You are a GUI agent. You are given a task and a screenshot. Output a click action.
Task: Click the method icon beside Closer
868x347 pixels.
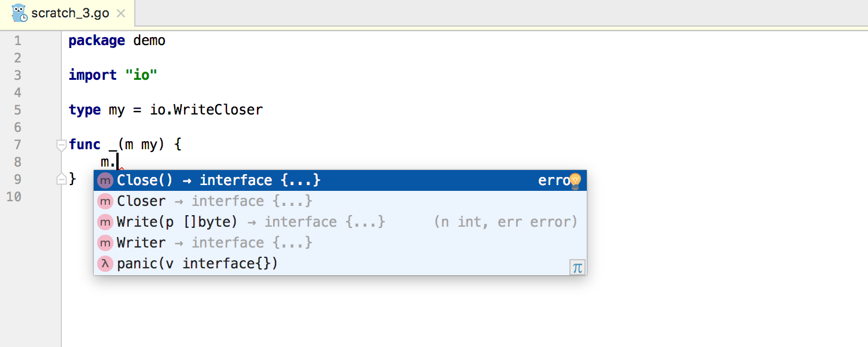point(105,201)
